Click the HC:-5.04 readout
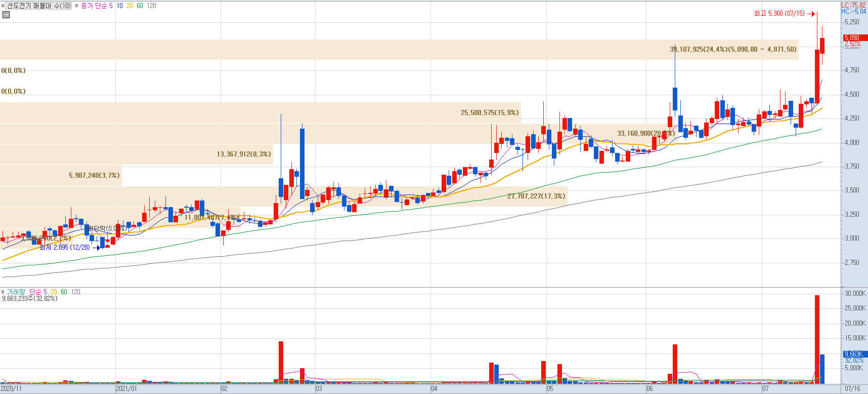Viewport: 868px width, 394px height. [853, 11]
